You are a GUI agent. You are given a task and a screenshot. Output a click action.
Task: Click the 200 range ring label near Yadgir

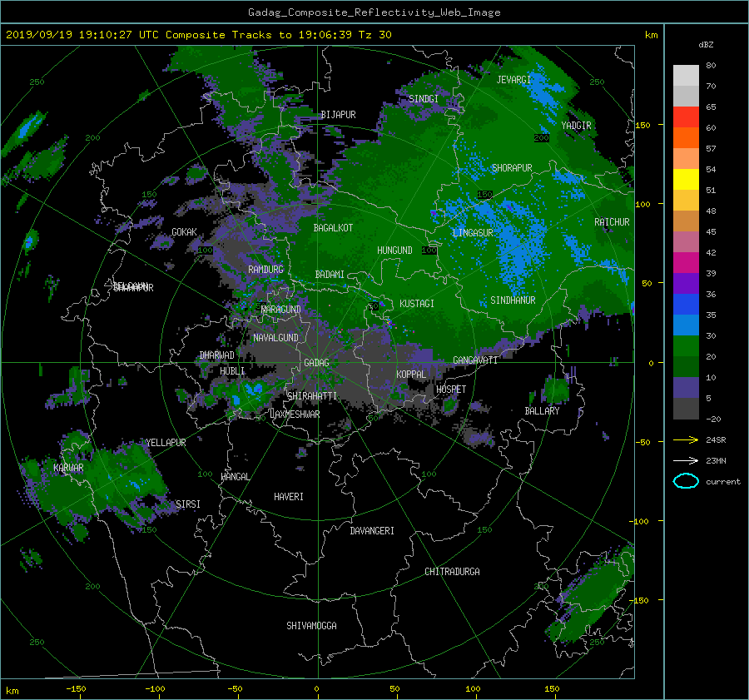[x=541, y=137]
